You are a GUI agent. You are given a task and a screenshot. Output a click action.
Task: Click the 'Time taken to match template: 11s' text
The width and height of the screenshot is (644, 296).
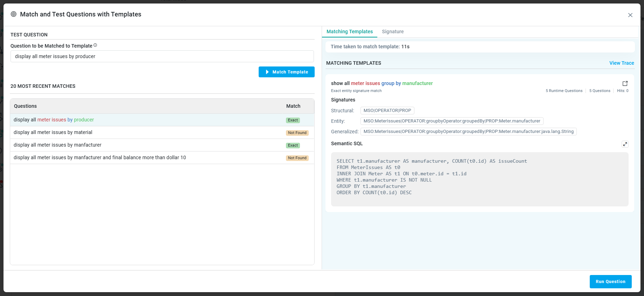click(370, 47)
